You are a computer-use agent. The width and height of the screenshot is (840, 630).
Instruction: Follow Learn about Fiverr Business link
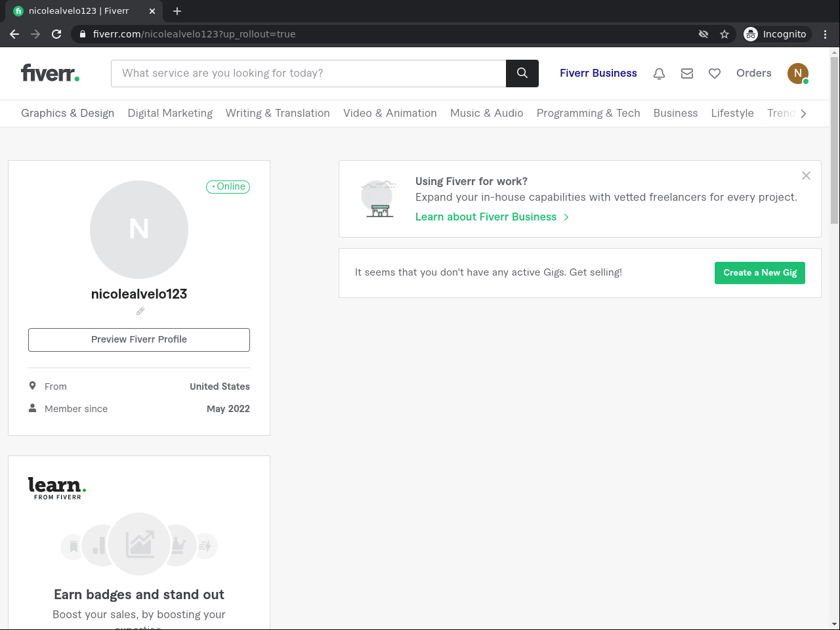pyautogui.click(x=492, y=217)
